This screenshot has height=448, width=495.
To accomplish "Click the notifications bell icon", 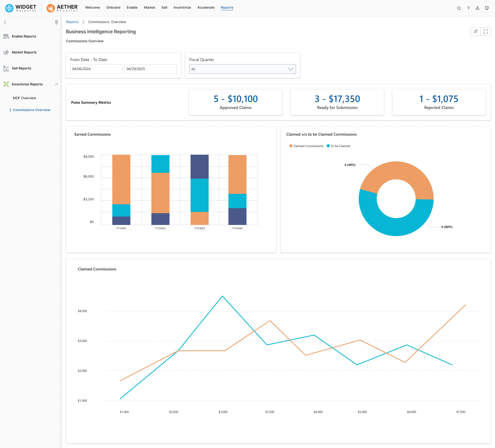I will coord(487,8).
